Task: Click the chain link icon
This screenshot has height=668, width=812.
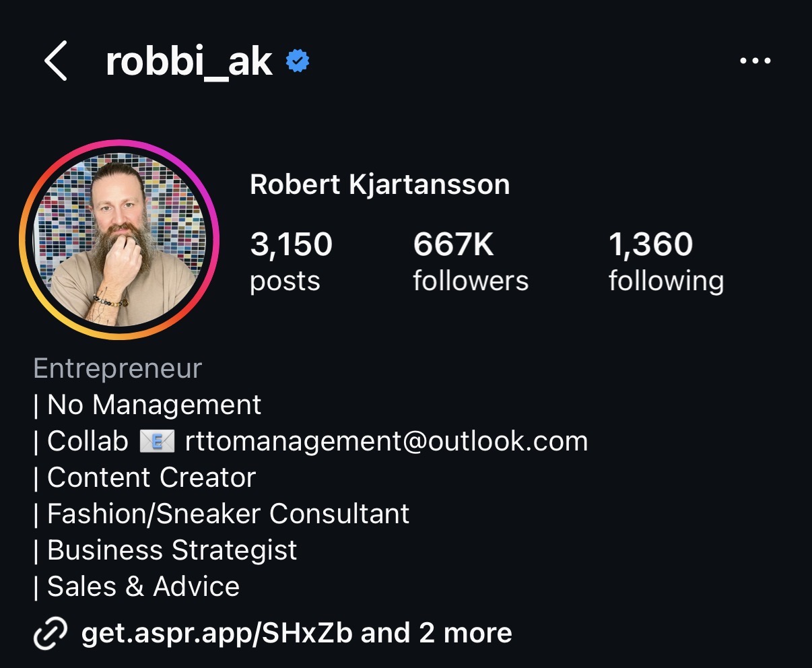Action: (x=50, y=633)
